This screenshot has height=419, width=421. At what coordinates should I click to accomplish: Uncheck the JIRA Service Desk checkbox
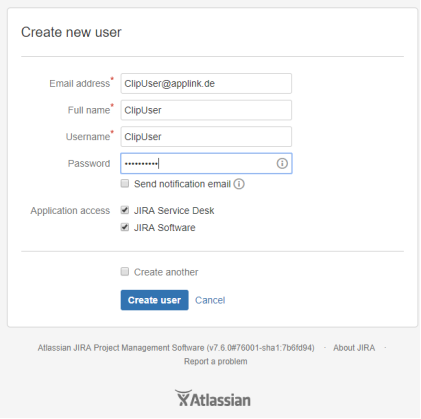tap(125, 210)
